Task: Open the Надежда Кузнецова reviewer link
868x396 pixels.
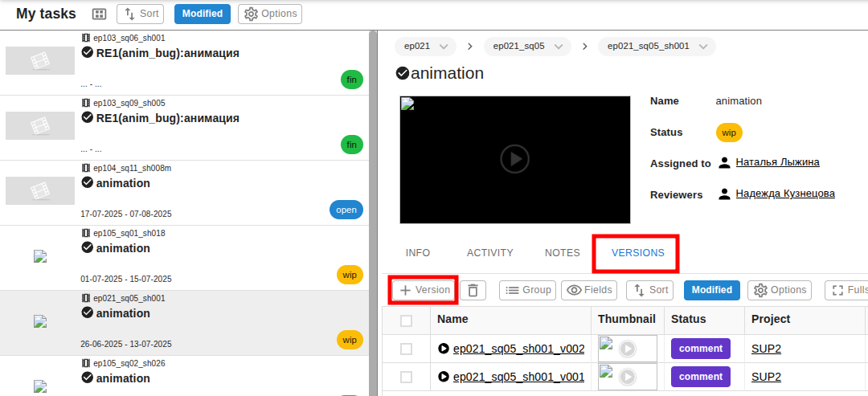Action: 785,194
